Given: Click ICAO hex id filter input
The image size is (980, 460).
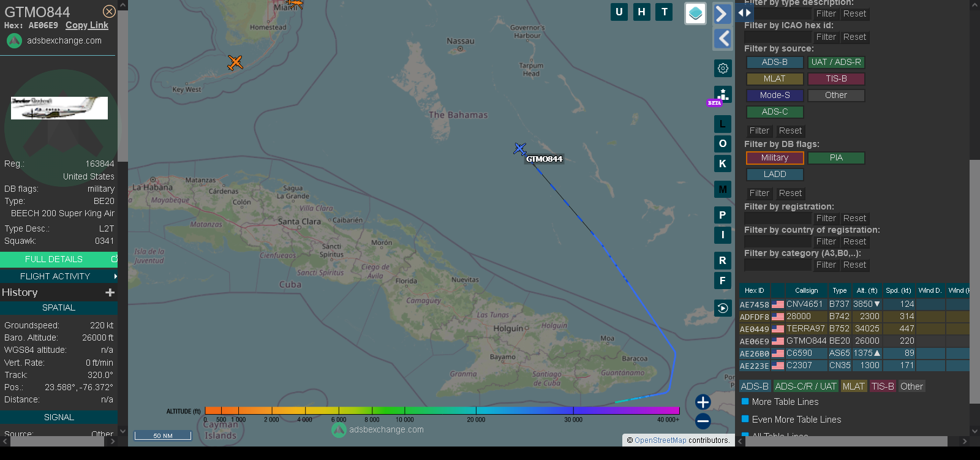Looking at the screenshot, I should [x=778, y=37].
